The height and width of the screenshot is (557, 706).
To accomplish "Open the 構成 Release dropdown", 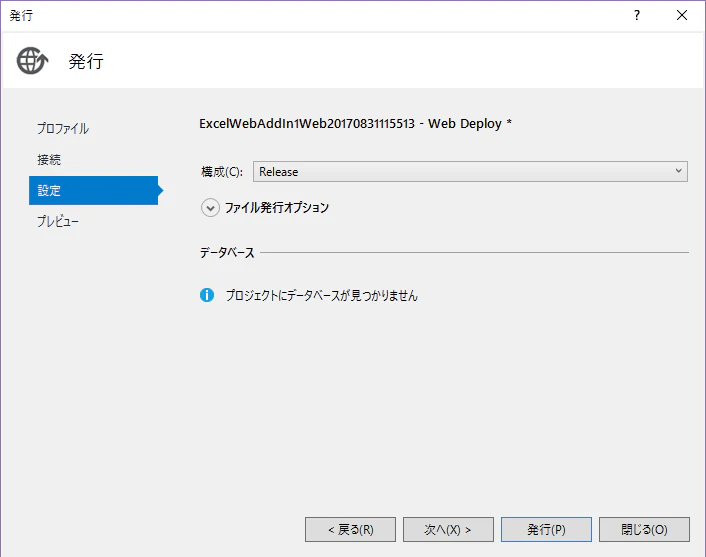I will click(470, 172).
